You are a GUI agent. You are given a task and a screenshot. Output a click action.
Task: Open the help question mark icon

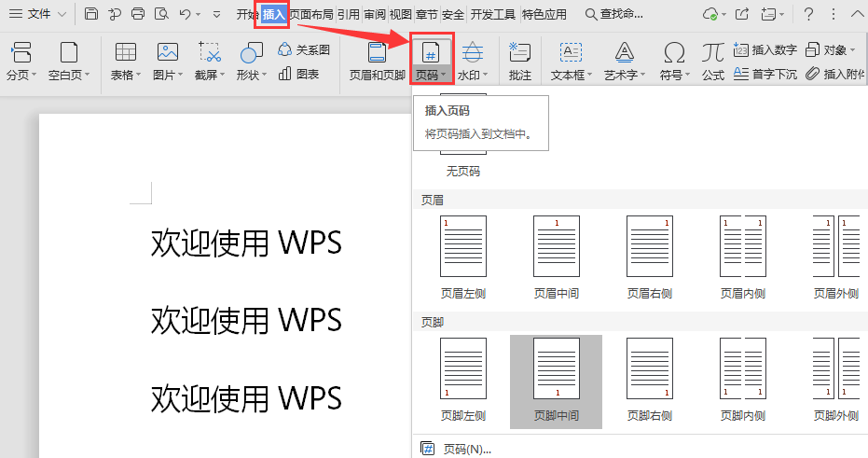coord(808,14)
